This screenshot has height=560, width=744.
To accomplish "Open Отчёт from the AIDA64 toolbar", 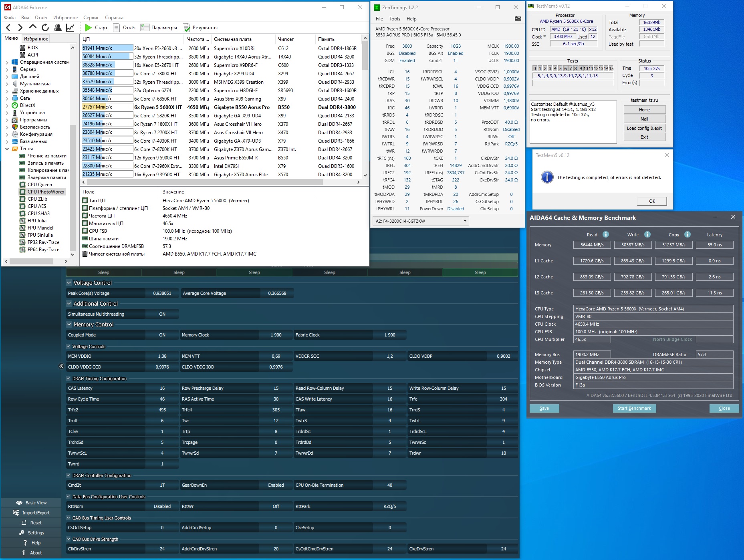I will coord(125,28).
